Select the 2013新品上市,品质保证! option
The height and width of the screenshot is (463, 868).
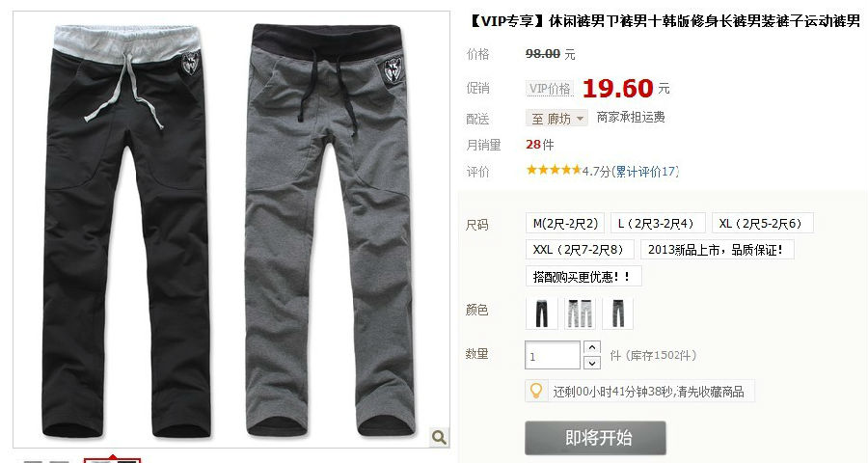click(717, 250)
